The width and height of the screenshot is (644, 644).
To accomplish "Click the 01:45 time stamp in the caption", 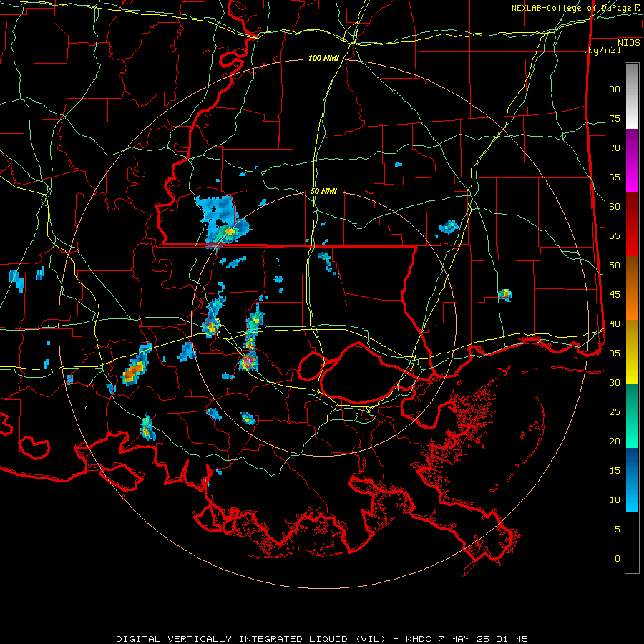I will click(512, 639).
